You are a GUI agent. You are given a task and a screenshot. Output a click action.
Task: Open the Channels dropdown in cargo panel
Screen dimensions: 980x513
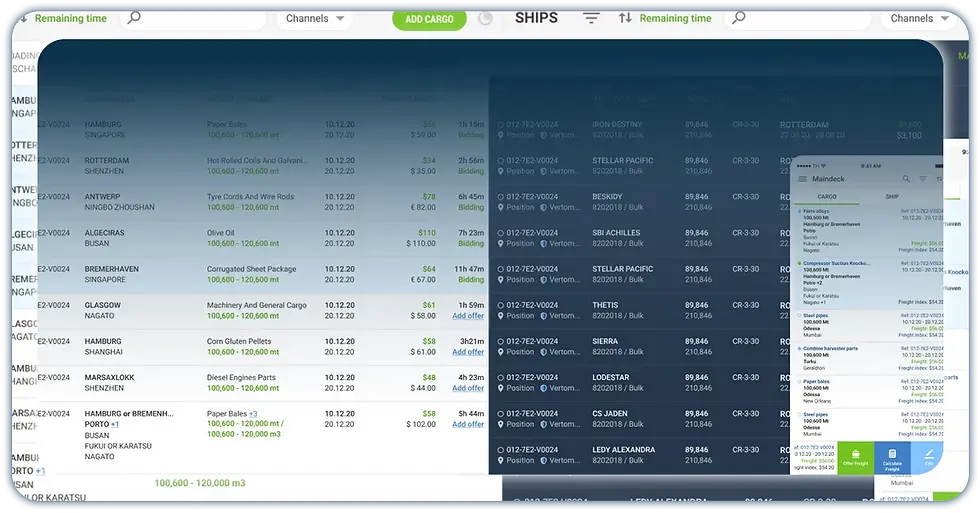point(315,19)
